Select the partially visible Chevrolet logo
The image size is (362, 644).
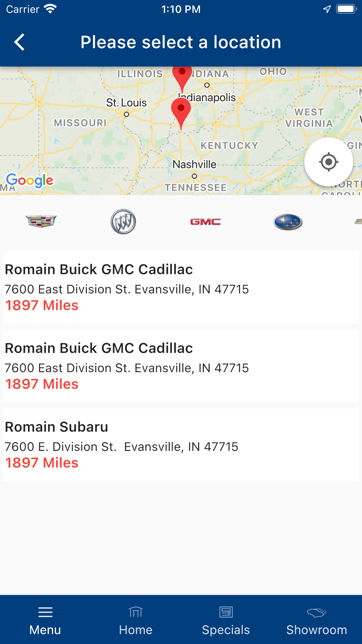click(358, 221)
